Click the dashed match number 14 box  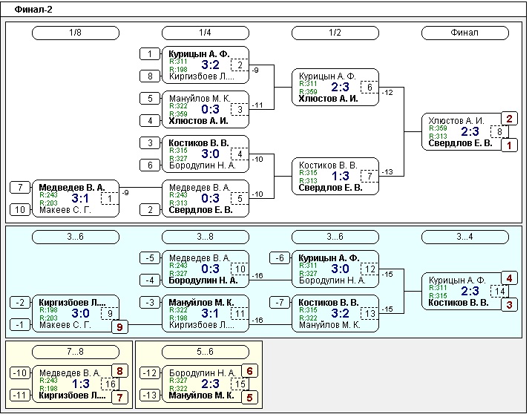[499, 291]
